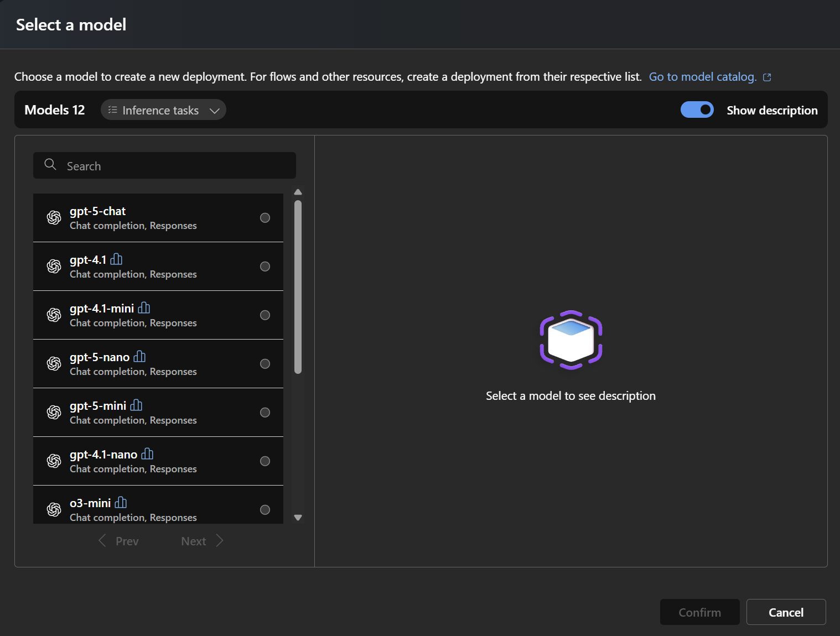840x636 pixels.
Task: Click the gpt-4.1 model name
Action: point(88,260)
